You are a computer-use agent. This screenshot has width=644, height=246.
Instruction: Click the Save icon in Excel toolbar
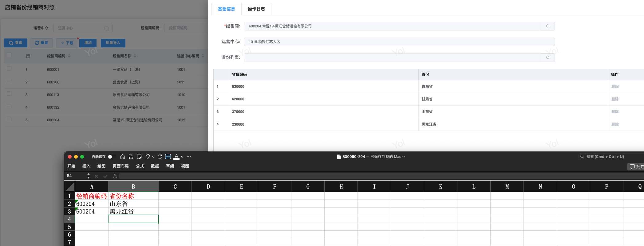click(x=131, y=157)
